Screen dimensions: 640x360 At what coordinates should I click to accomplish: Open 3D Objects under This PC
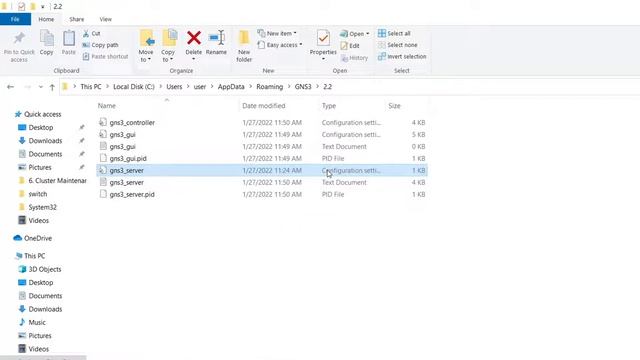[x=44, y=269]
